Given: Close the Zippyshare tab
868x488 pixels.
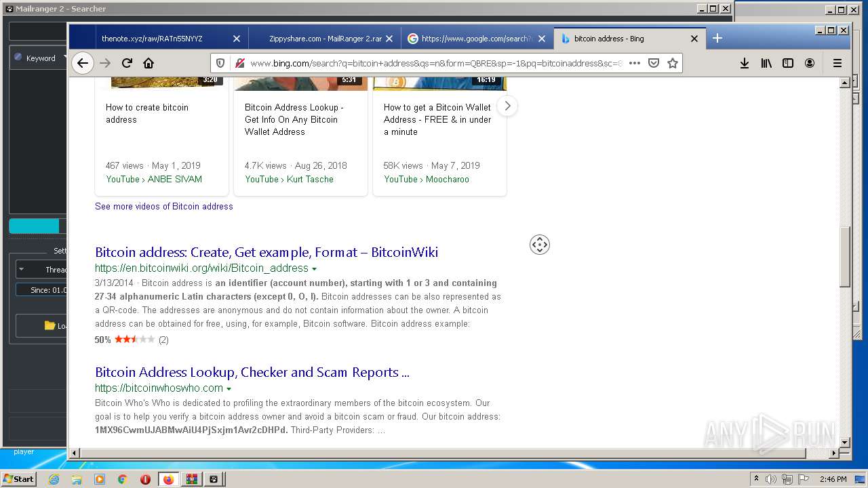Looking at the screenshot, I should click(389, 39).
